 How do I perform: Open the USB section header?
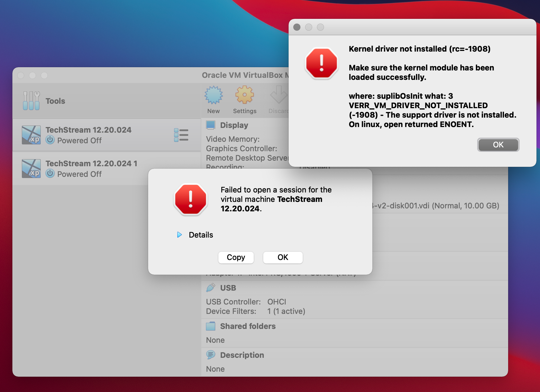(x=228, y=288)
